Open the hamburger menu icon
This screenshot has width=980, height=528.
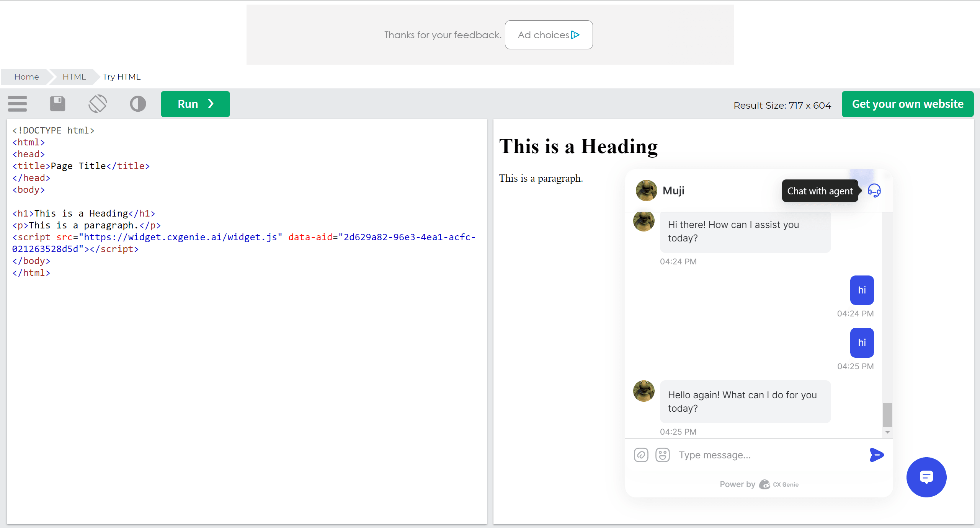[x=17, y=104]
